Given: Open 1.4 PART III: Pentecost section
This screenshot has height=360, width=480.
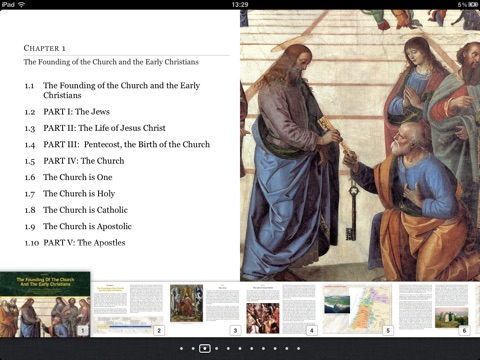Looking at the screenshot, I should tap(117, 144).
